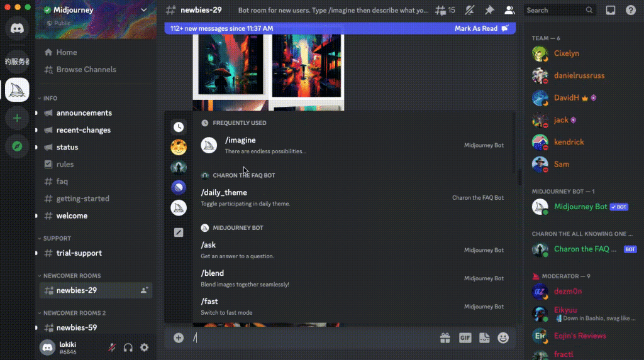Open the top-left rainy street image thumbnail
Image resolution: width=644 pixels, height=360 pixels.
[230, 65]
